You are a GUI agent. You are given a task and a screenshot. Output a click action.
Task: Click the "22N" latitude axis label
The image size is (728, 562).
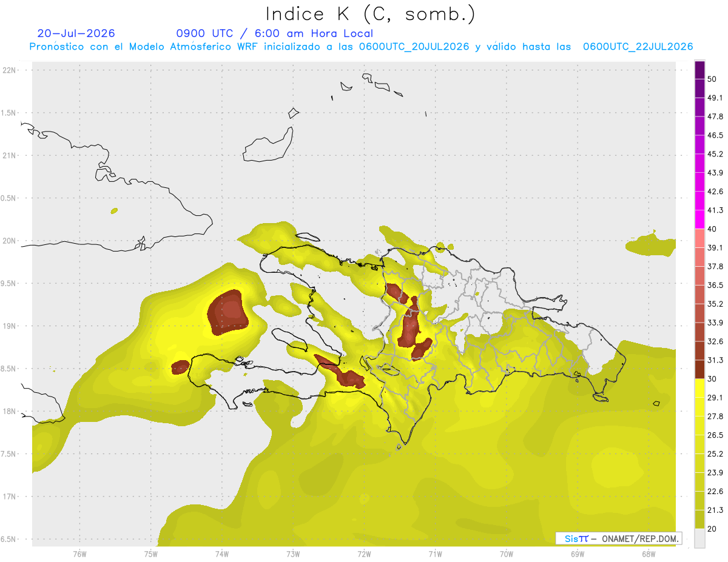tap(10, 70)
